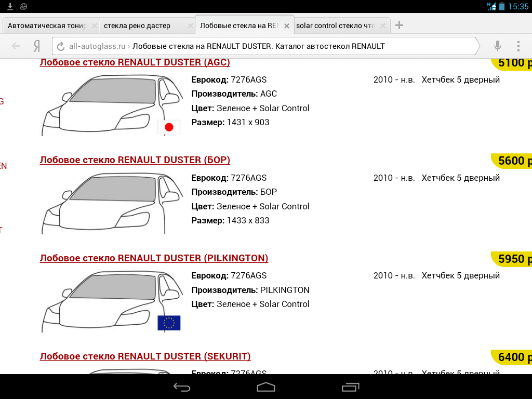The image size is (532, 399).
Task: Tap the car windshield image for PILKINGTON
Action: [112, 301]
